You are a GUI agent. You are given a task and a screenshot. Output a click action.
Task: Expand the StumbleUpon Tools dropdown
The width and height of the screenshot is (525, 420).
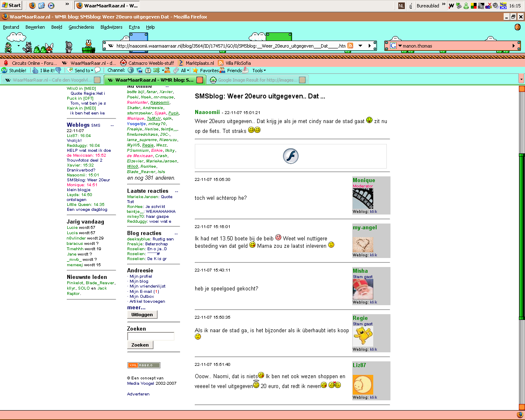[x=259, y=71]
